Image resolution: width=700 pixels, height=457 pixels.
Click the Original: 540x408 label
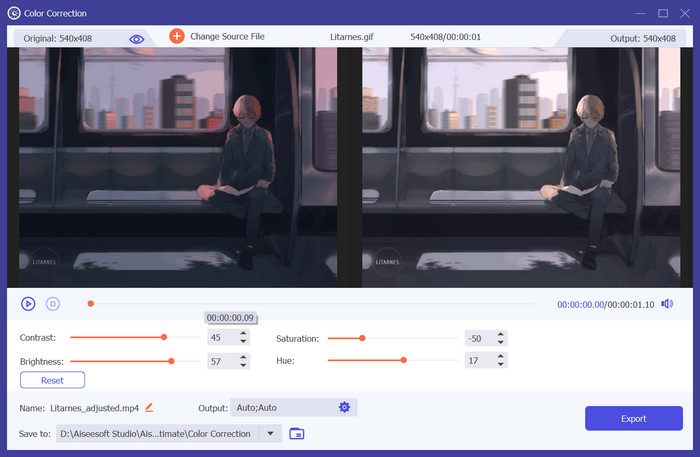58,39
